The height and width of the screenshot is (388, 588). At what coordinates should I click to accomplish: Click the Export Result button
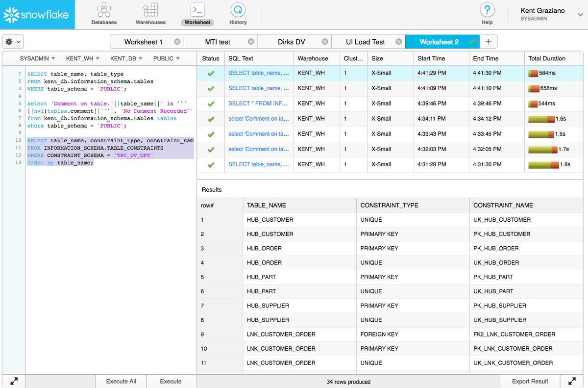click(530, 381)
